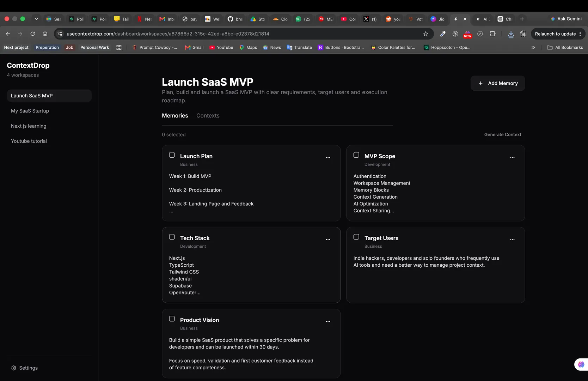Open the YouTube bookmark
The image size is (588, 381).
click(221, 47)
